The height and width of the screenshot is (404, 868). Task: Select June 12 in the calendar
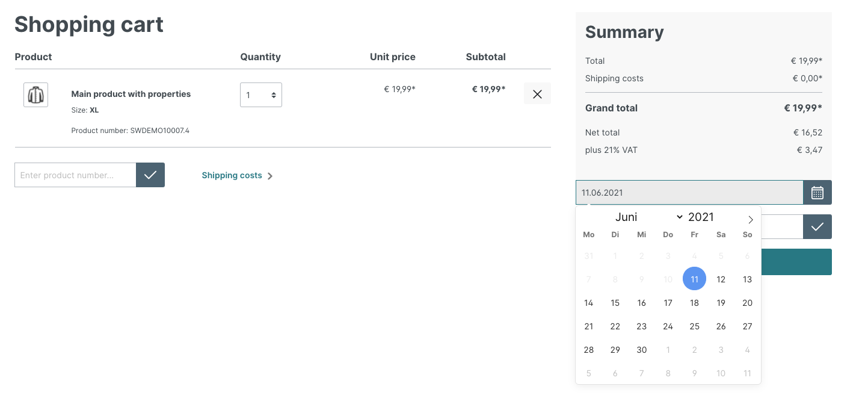click(x=721, y=279)
